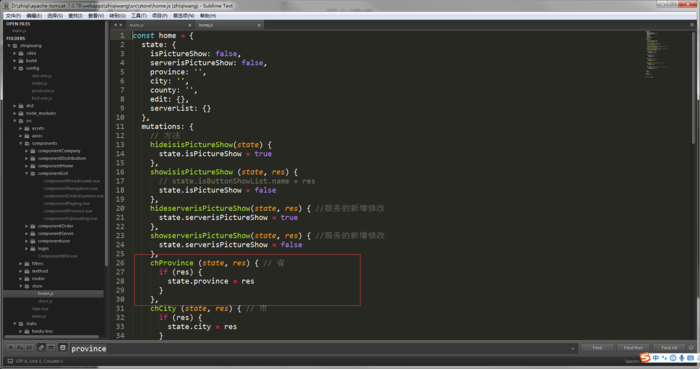
Task: Expand the login folder
Action: [26, 249]
